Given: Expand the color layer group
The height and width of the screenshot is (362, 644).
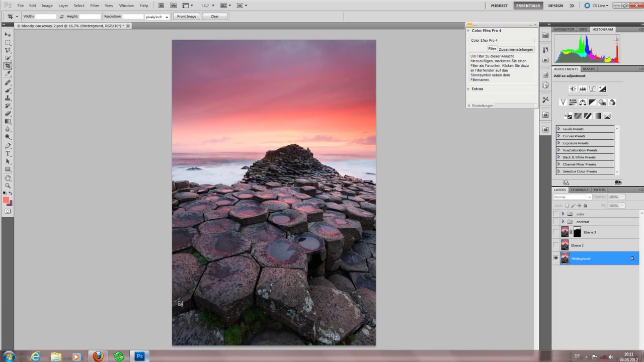Looking at the screenshot, I should pyautogui.click(x=563, y=214).
